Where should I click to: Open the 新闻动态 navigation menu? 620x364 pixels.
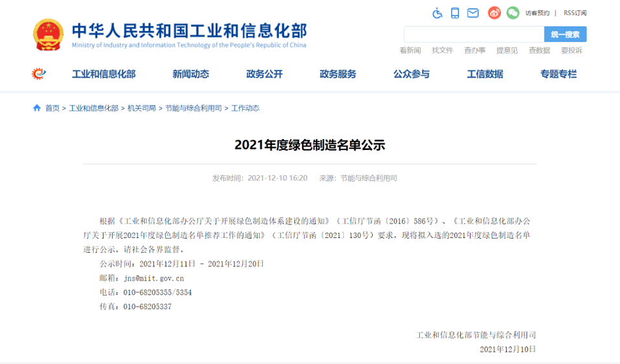tap(191, 74)
